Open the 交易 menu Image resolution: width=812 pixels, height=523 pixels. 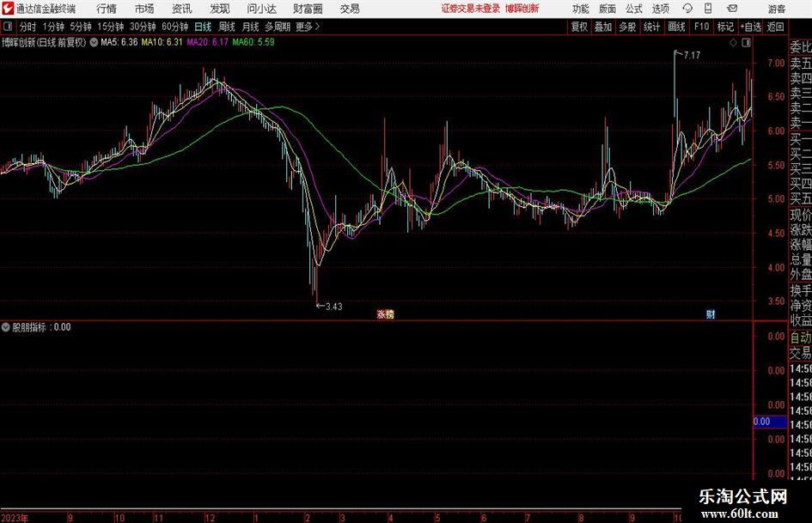coord(350,9)
